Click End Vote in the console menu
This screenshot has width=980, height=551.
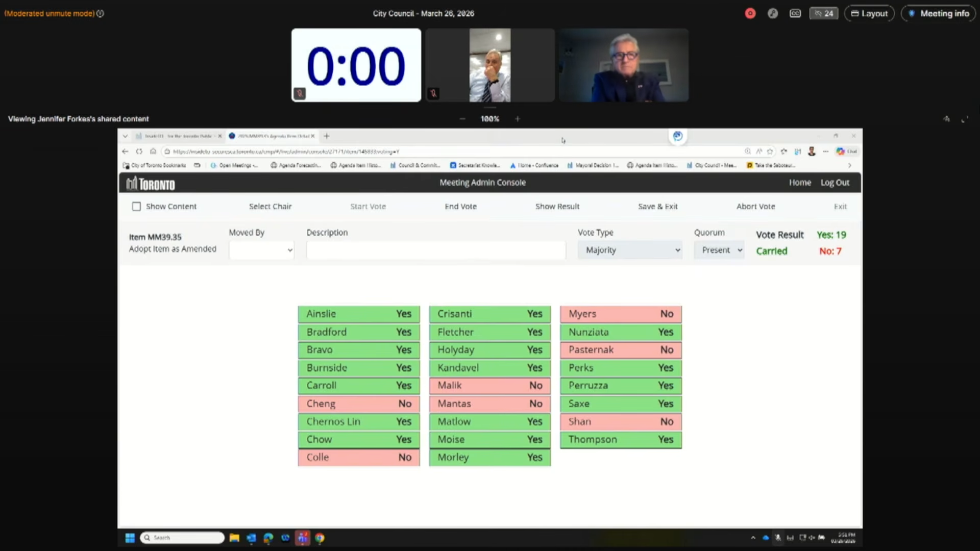point(460,207)
